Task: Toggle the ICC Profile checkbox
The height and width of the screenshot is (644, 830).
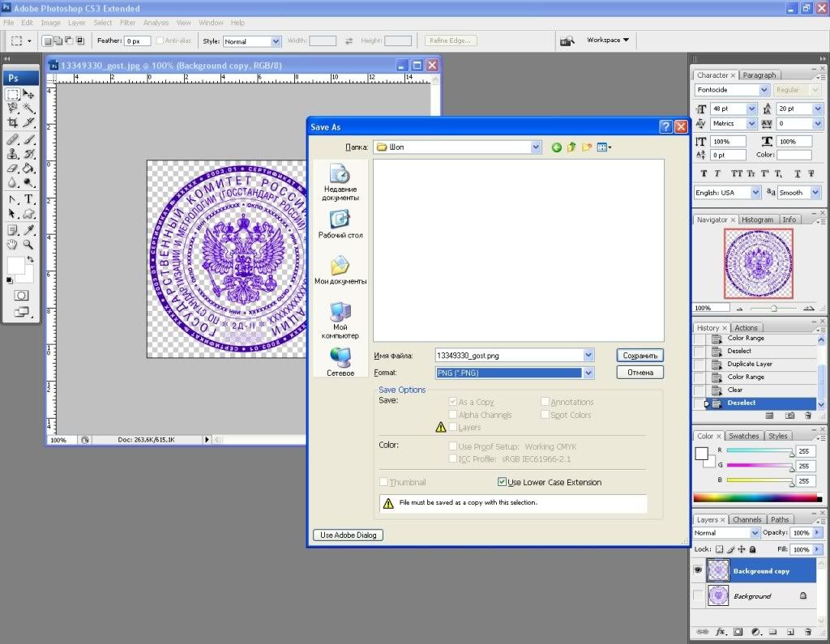Action: coord(452,458)
